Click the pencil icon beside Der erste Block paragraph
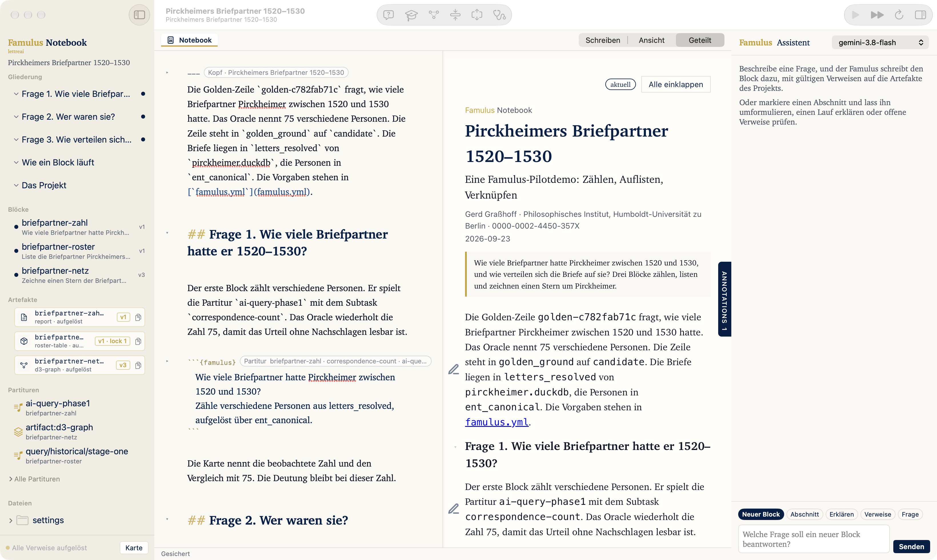Image resolution: width=937 pixels, height=560 pixels. 453,509
